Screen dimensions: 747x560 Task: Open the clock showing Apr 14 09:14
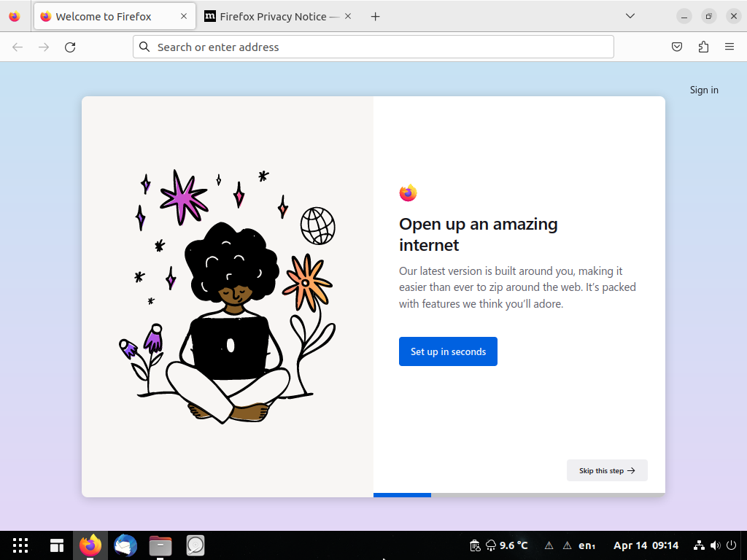646,545
